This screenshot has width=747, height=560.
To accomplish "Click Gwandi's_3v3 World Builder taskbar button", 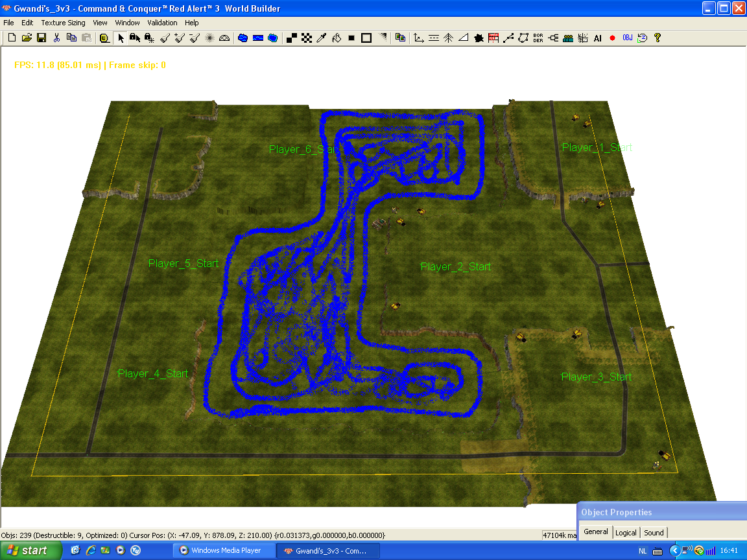I will coord(328,550).
